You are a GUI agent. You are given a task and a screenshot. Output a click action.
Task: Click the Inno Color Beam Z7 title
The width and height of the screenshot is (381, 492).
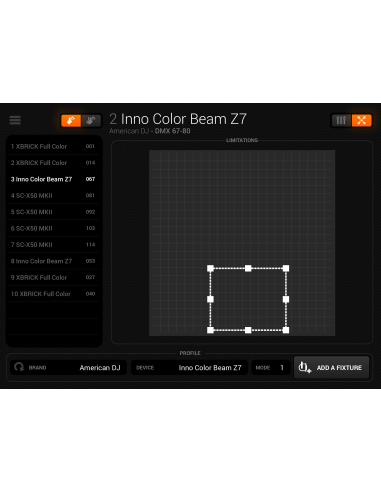[x=183, y=119]
